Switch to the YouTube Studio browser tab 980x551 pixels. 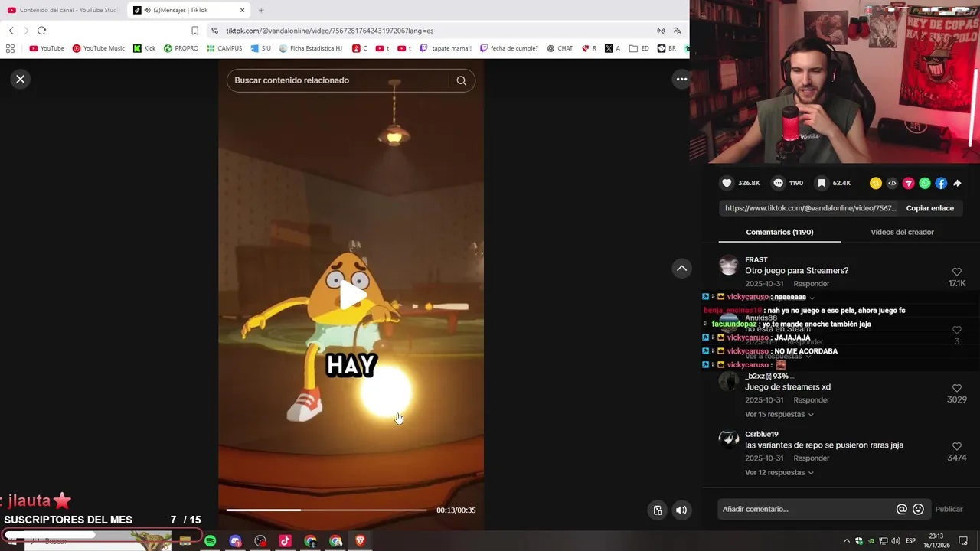pyautogui.click(x=63, y=10)
